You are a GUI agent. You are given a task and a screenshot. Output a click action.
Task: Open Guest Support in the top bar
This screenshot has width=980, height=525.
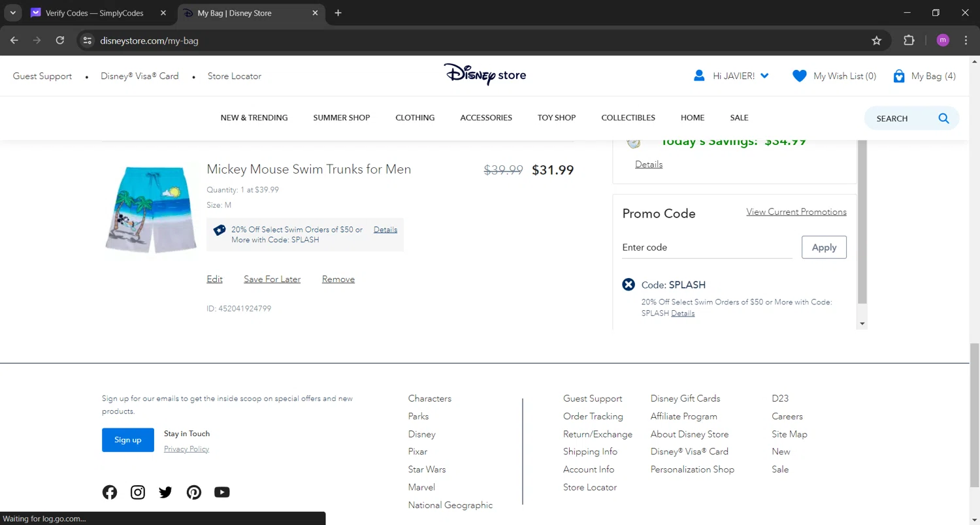coord(42,76)
